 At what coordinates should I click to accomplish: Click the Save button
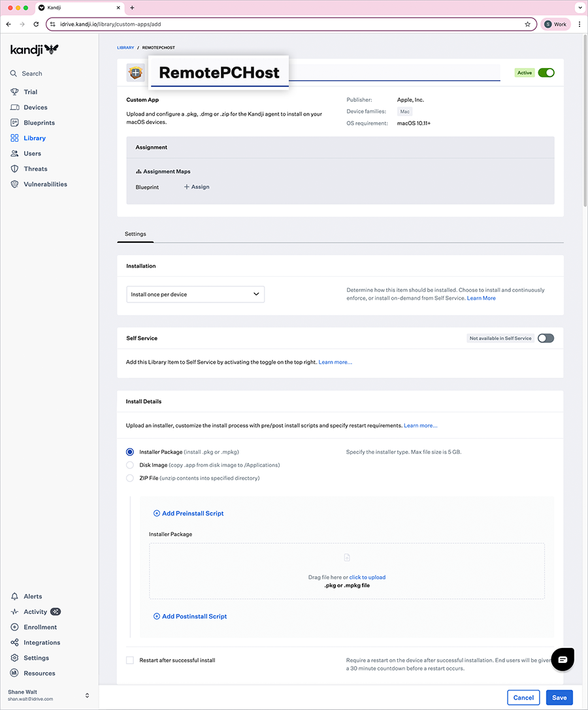tap(559, 698)
